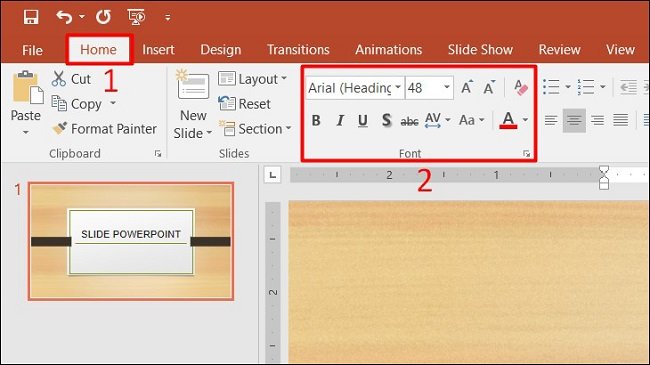Select the slide 1 thumbnail
Screen dimensions: 650x365
[131, 241]
